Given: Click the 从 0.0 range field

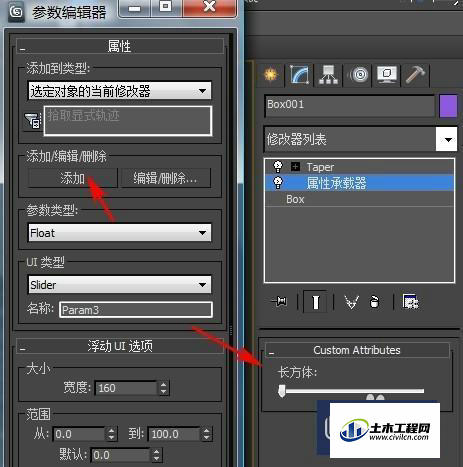Looking at the screenshot, I should point(79,434).
